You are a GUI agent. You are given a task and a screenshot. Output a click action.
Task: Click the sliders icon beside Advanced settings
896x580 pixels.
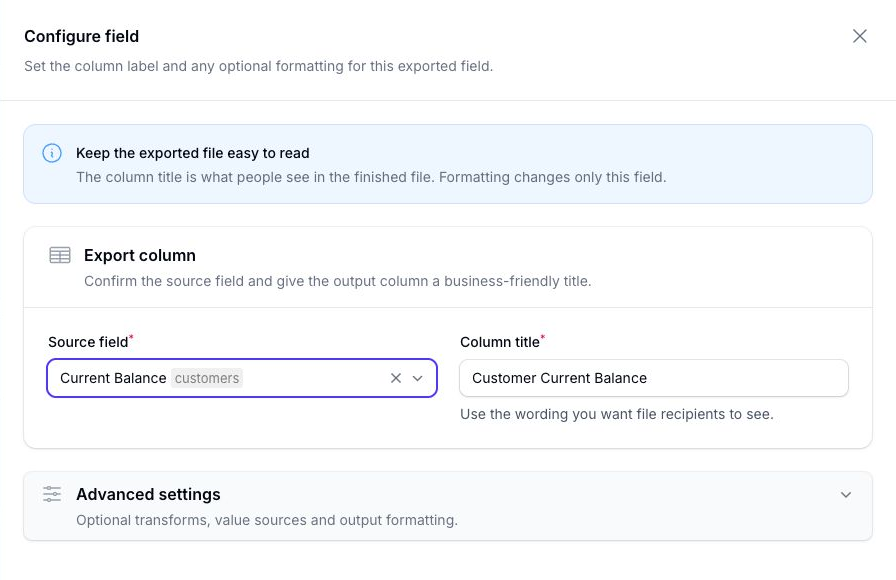click(x=52, y=494)
